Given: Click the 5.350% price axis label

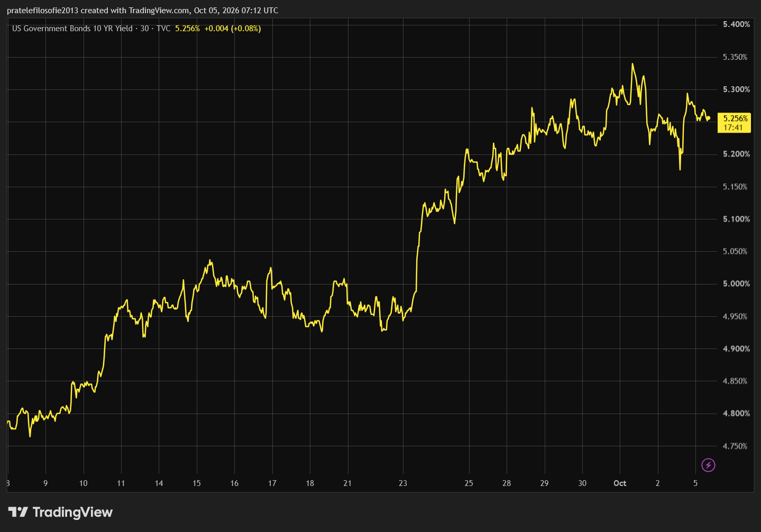Looking at the screenshot, I should point(736,57).
